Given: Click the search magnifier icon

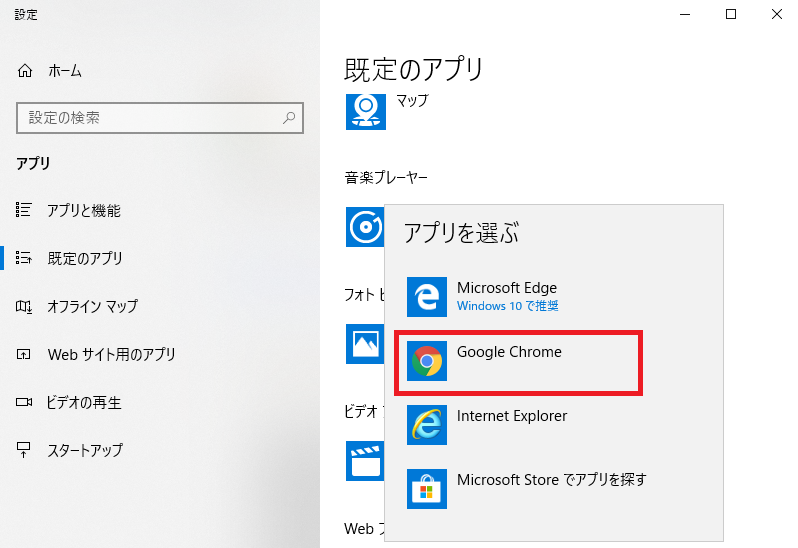Looking at the screenshot, I should point(289,118).
